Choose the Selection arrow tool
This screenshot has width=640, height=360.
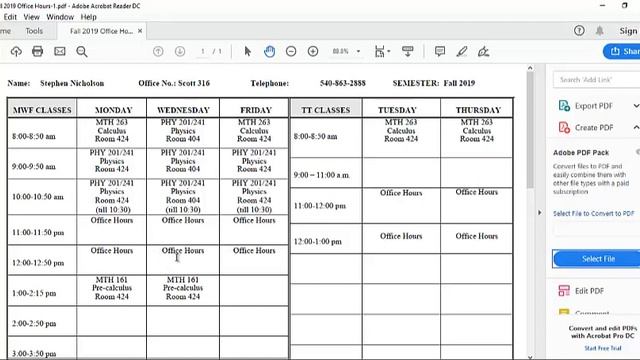pos(247,51)
